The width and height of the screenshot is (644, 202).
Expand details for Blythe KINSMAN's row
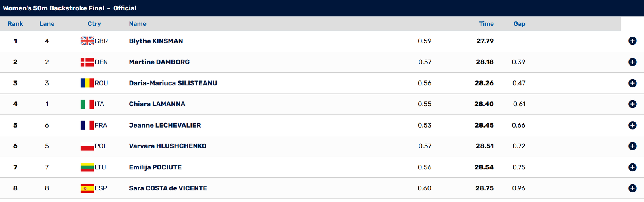point(632,41)
